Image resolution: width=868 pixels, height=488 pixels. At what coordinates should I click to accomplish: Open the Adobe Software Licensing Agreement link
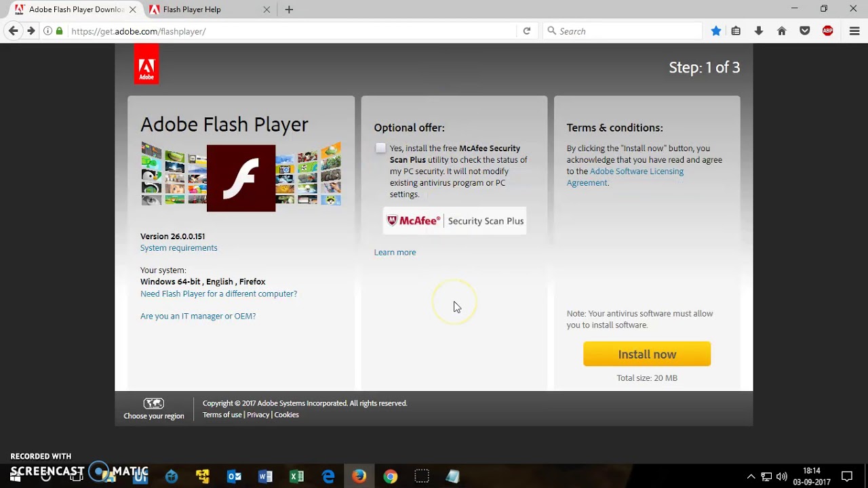coord(625,177)
